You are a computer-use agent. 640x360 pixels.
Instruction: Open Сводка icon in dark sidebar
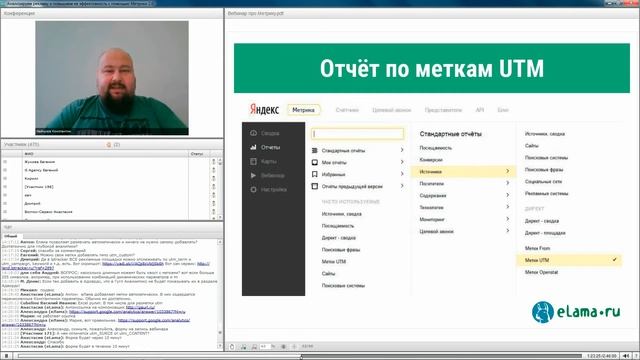[253, 133]
